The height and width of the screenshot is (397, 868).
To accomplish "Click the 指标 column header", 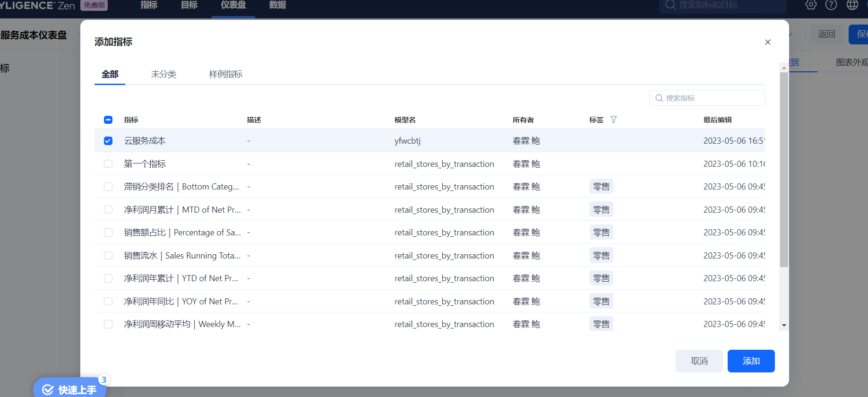I will pyautogui.click(x=131, y=120).
